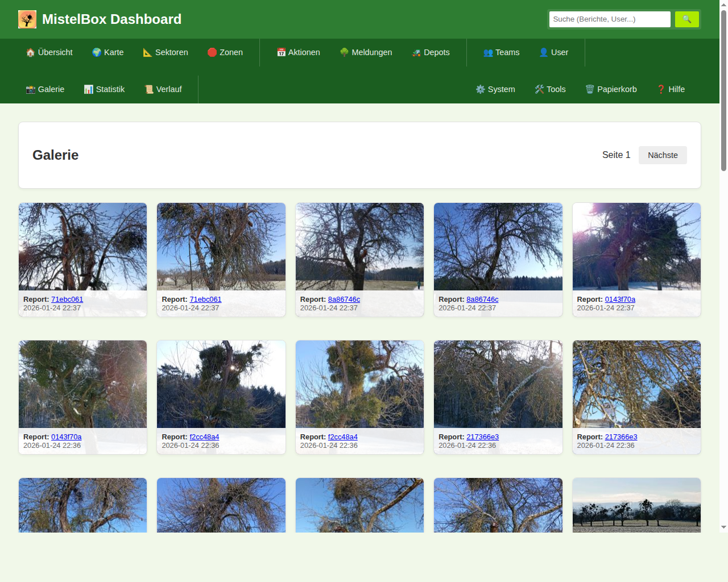
Task: Click the MistelBox tree logo icon
Action: [x=27, y=19]
